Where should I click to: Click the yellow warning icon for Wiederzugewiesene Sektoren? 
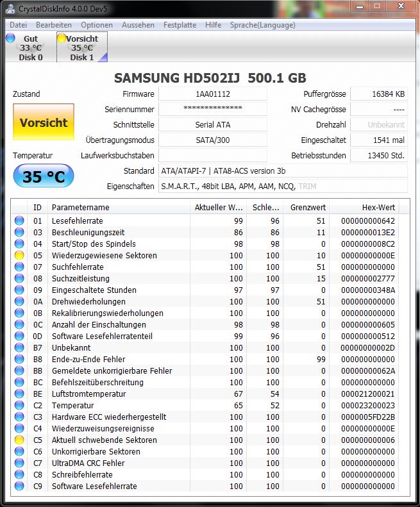[19, 255]
